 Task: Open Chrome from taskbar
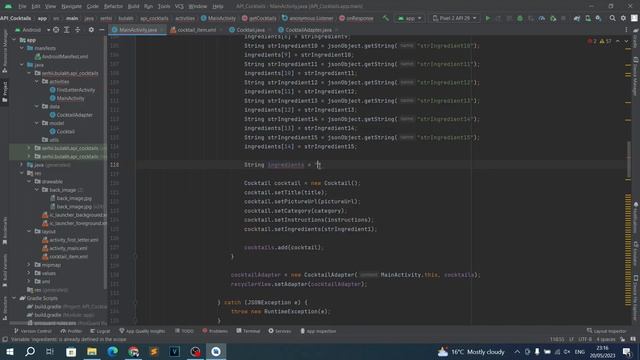(x=133, y=351)
